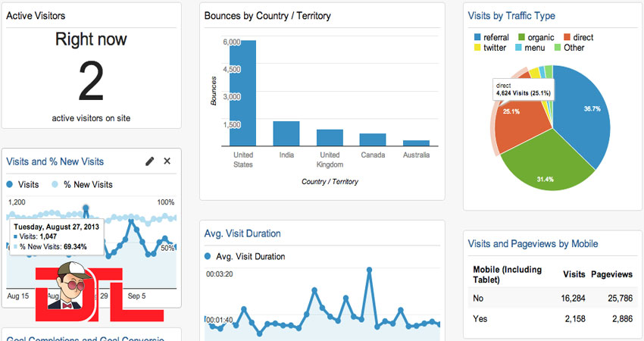
Task: Close the Visits and % New Visits widget
Action: [x=167, y=161]
